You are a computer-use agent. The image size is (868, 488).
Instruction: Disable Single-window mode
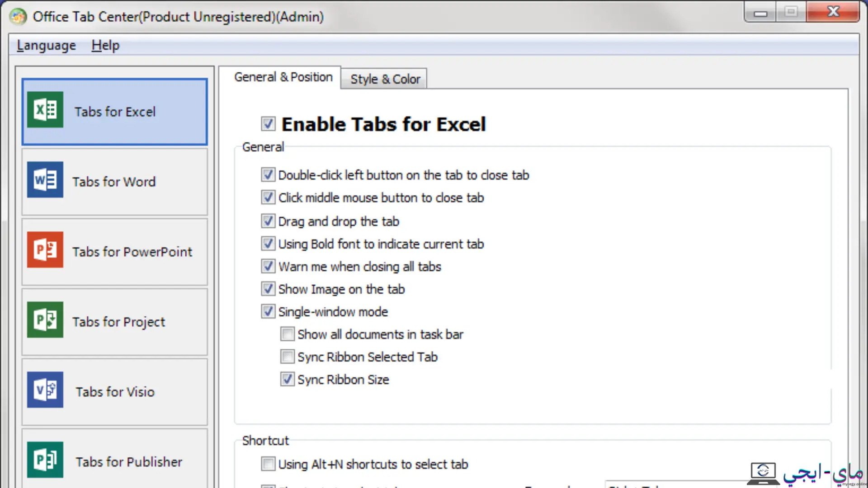(x=268, y=311)
